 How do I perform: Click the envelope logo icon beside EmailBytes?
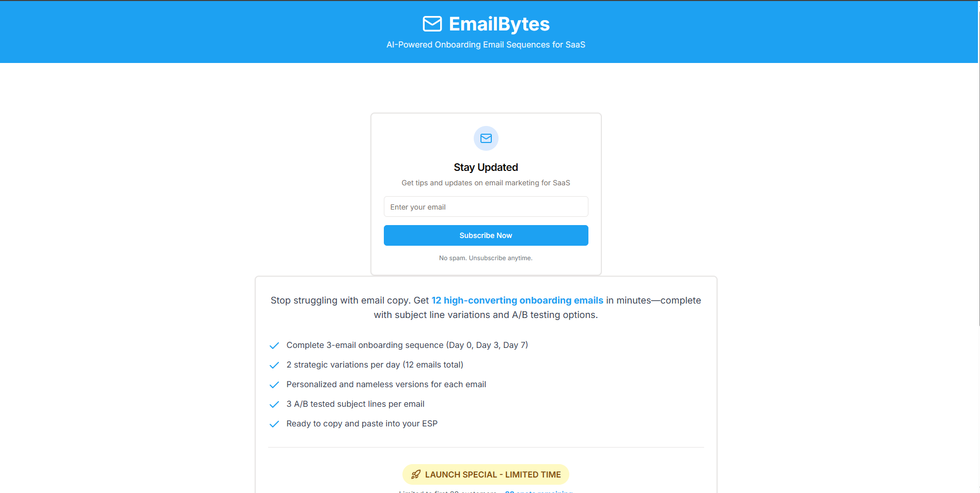click(432, 24)
